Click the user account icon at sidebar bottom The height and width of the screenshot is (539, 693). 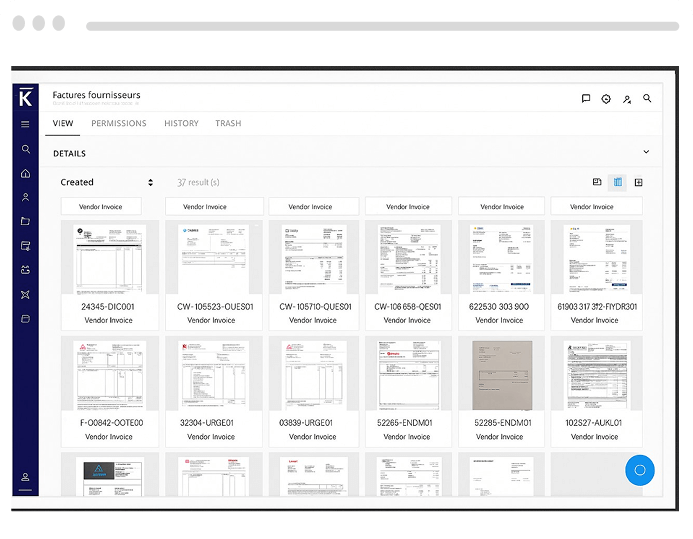(x=26, y=477)
